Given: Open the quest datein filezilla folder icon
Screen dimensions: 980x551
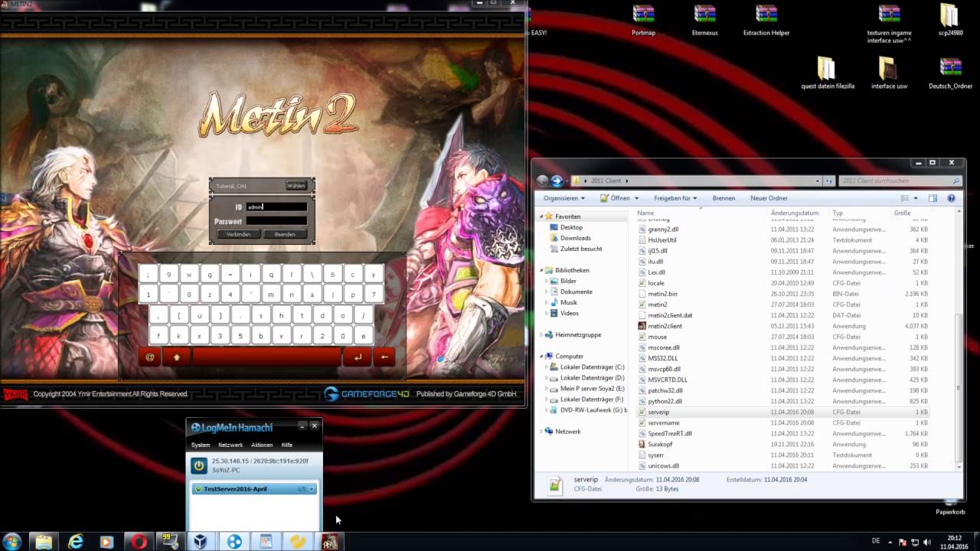Looking at the screenshot, I should 827,73.
